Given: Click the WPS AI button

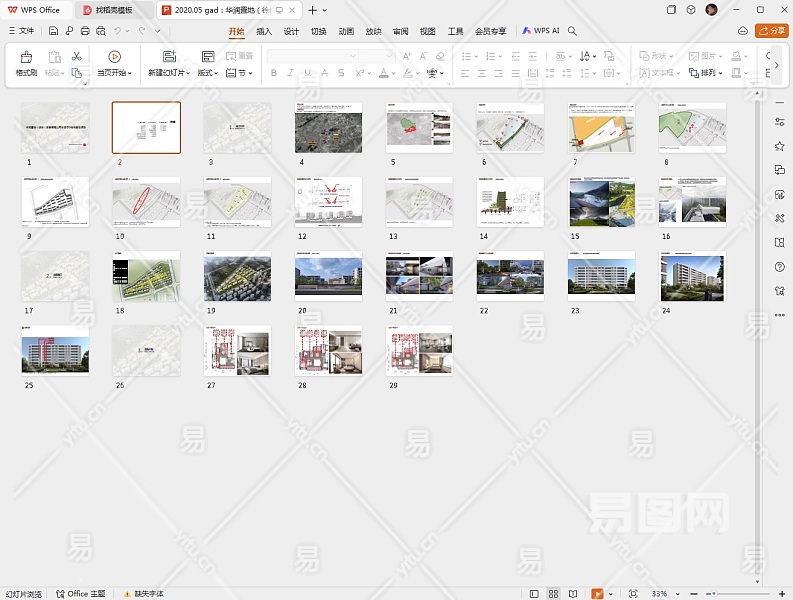Looking at the screenshot, I should [540, 31].
